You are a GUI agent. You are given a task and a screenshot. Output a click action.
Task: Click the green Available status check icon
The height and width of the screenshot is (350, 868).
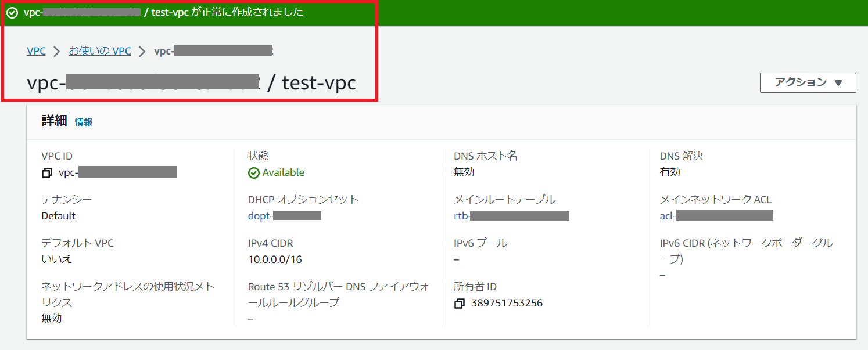point(253,173)
